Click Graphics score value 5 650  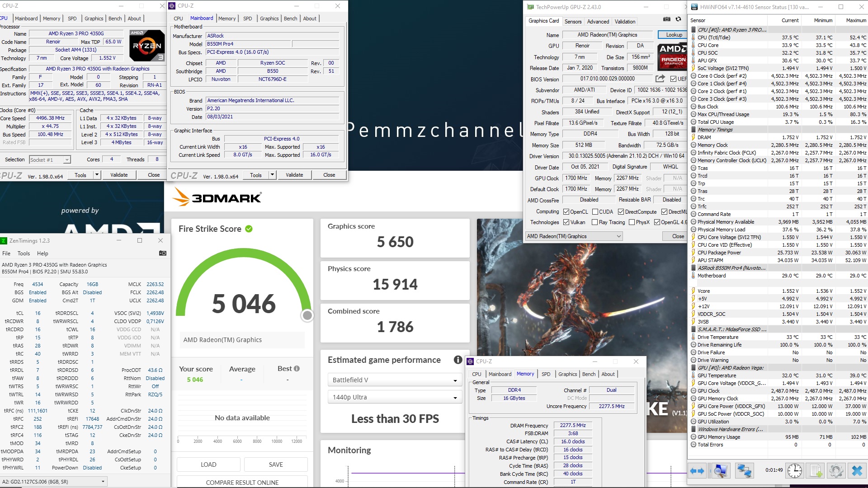click(395, 242)
